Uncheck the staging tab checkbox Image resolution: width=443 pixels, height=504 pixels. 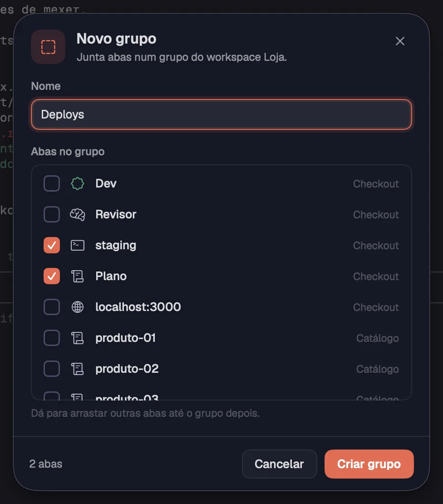point(52,245)
